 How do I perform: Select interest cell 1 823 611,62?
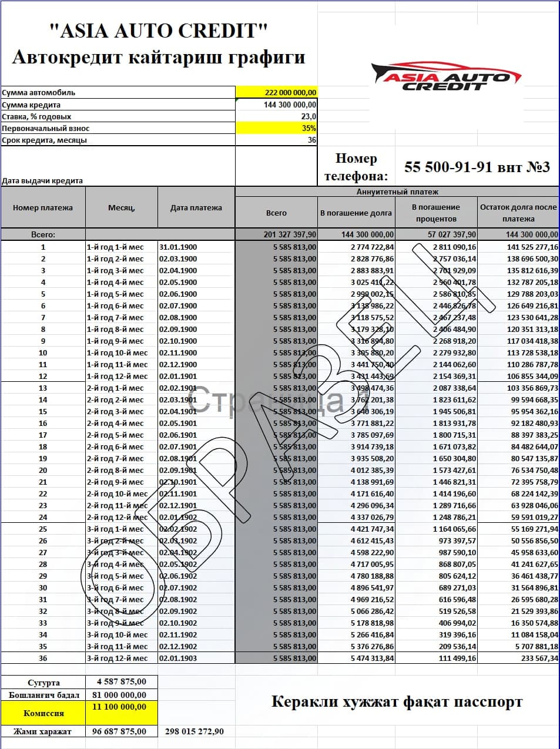tap(436, 399)
